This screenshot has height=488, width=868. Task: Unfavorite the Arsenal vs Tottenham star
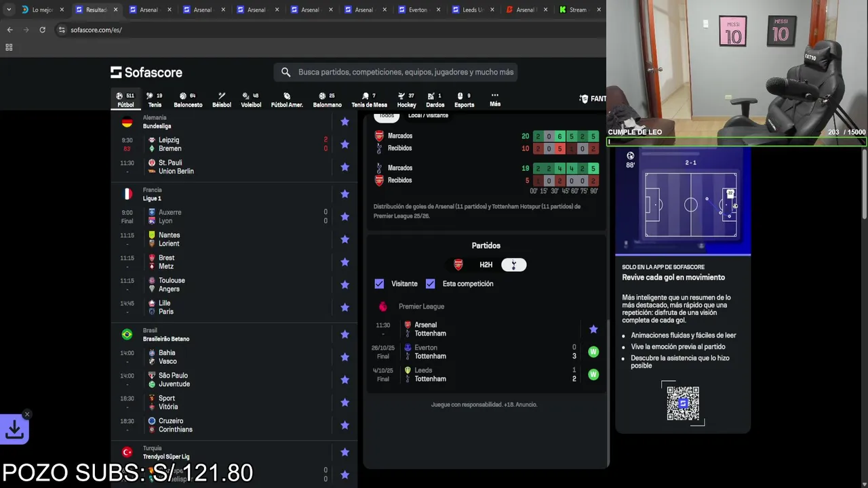pyautogui.click(x=593, y=329)
